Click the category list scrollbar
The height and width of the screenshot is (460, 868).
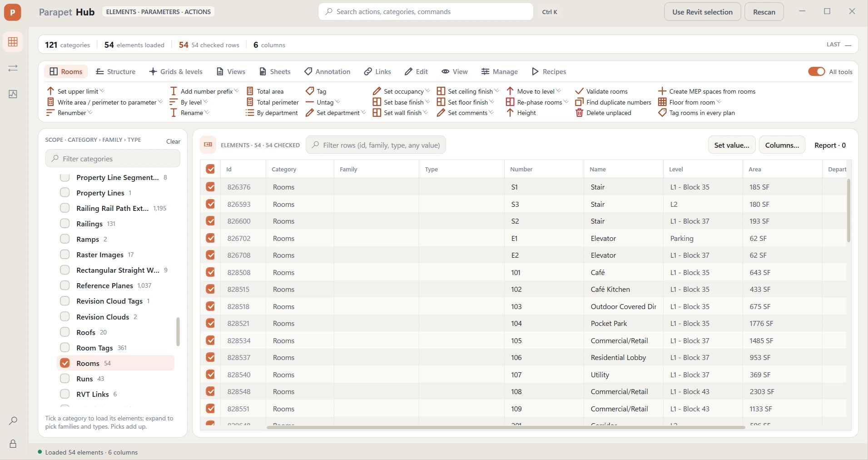click(x=178, y=331)
